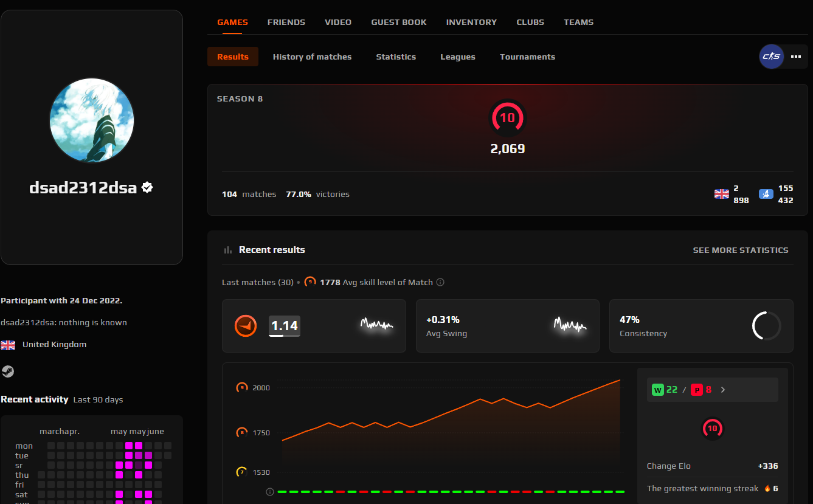
Task: Click the United Kingdom ranking flag icon
Action: (x=721, y=194)
